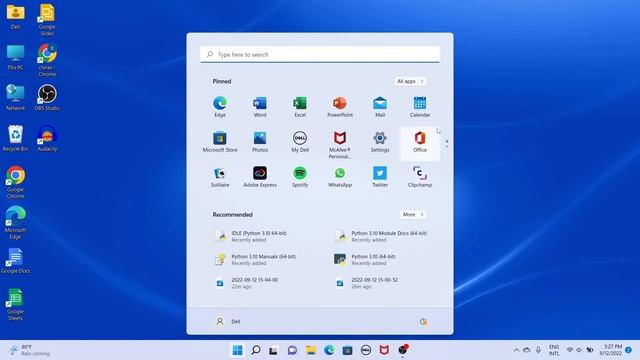
Task: Click the pinned apps page indicator dots
Action: 447,144
